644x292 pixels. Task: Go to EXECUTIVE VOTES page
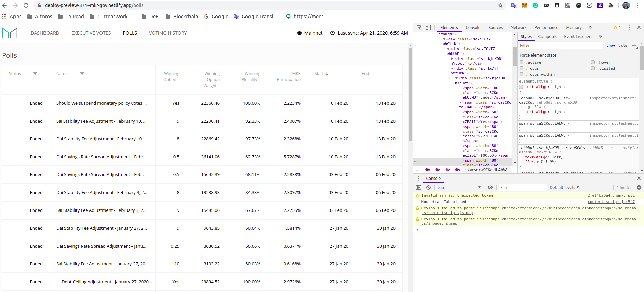pyautogui.click(x=91, y=33)
